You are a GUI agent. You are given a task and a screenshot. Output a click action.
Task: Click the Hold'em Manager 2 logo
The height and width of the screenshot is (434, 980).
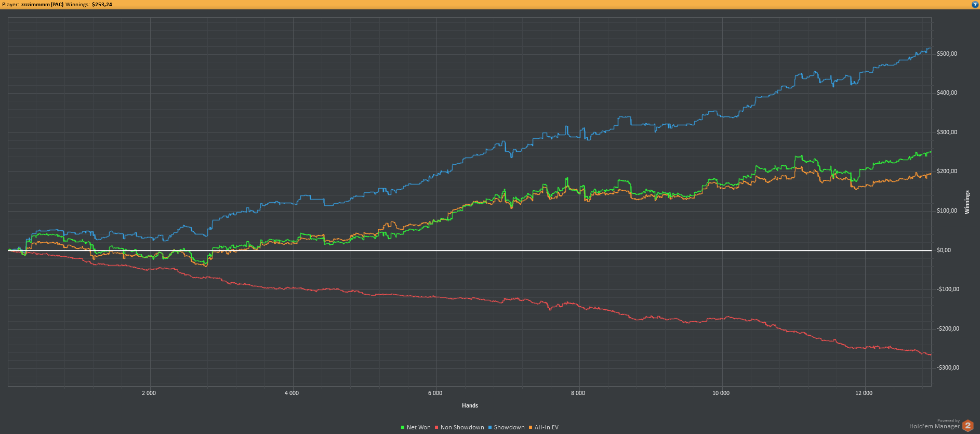tap(968, 426)
